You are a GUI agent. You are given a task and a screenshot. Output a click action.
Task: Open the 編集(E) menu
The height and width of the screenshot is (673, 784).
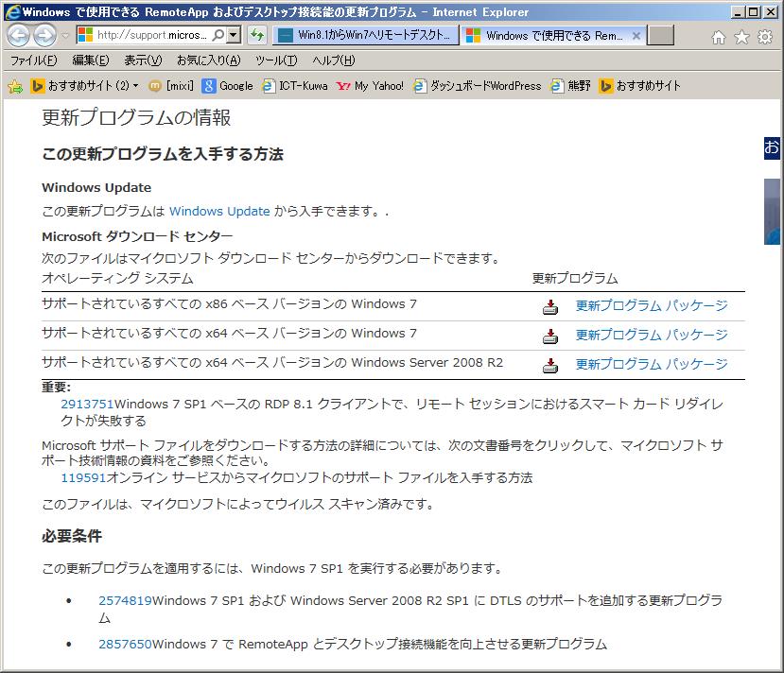[x=91, y=60]
